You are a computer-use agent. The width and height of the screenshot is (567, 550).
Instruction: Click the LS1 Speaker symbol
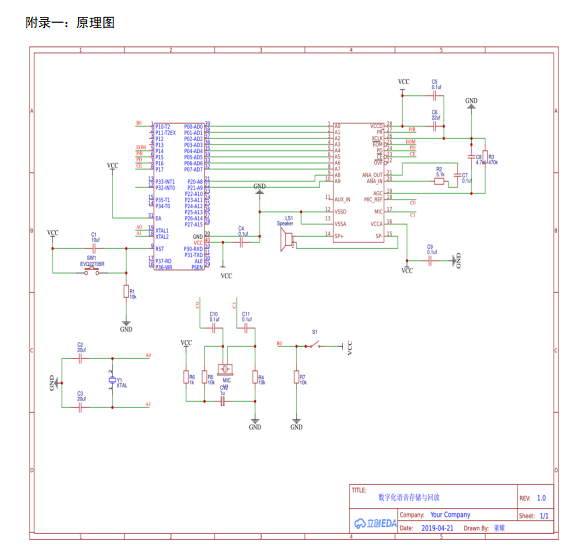tap(288, 240)
